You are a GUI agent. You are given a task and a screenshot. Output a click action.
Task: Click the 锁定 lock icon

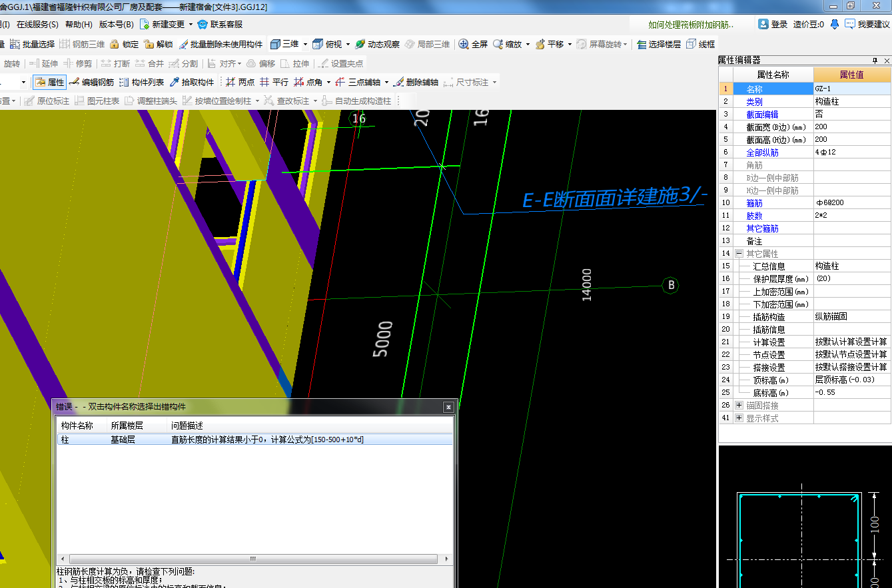point(115,44)
